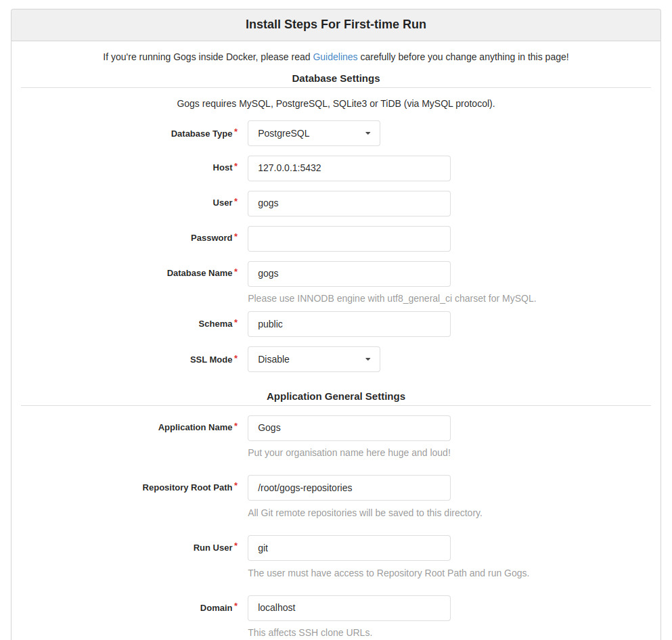Select the Domain field with localhost
The image size is (672, 640).
(349, 608)
